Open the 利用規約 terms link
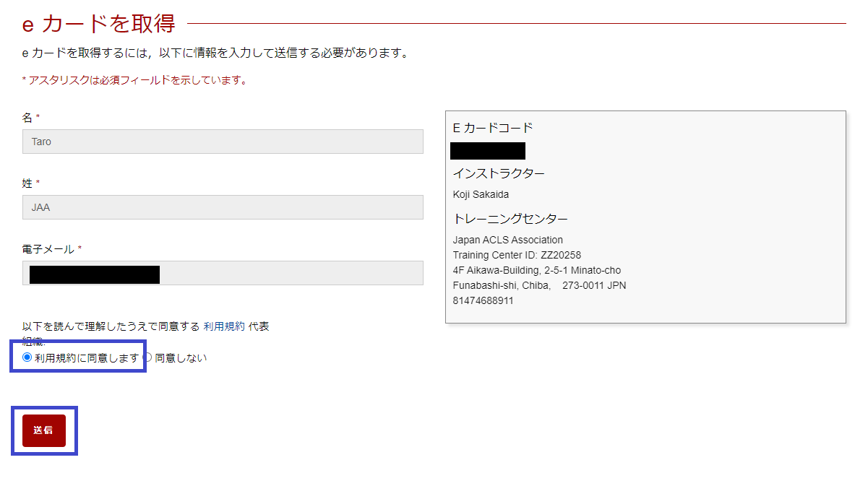 click(x=224, y=326)
